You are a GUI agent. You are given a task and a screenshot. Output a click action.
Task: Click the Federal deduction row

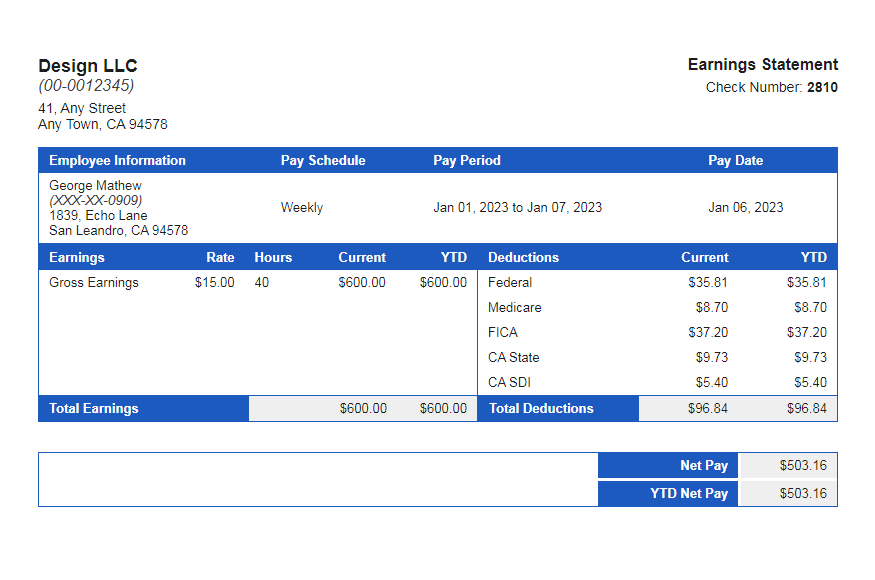click(510, 282)
